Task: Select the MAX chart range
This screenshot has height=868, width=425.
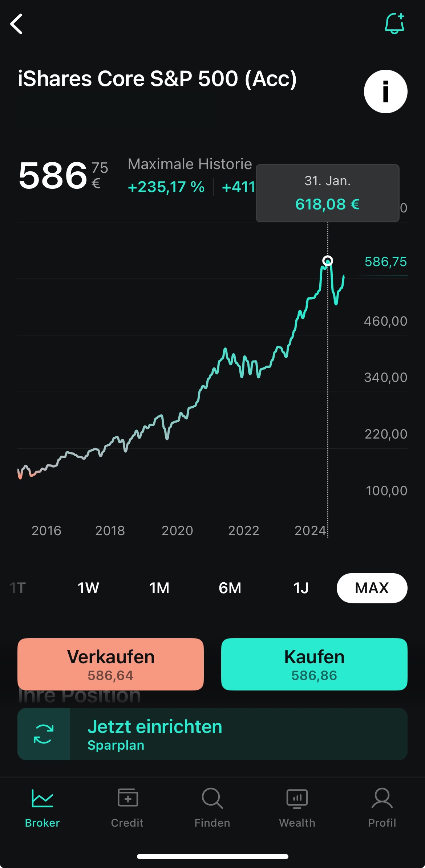Action: point(372,588)
